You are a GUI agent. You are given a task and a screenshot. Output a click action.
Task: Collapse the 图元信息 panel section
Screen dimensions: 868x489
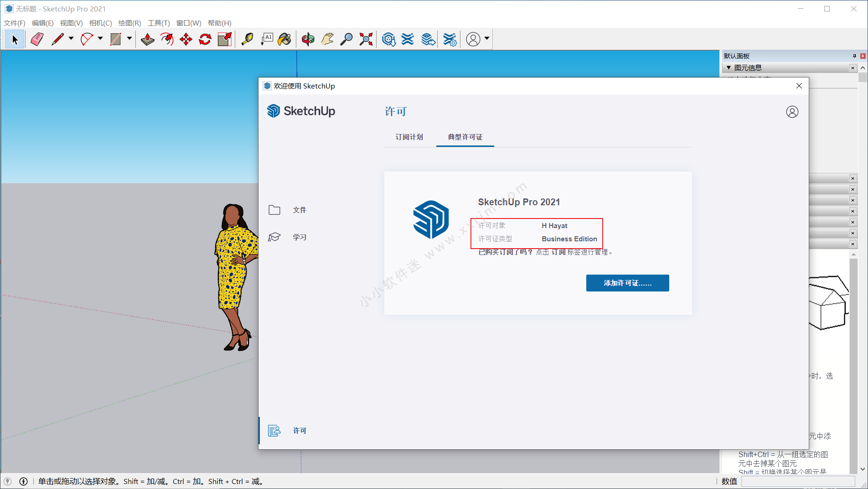pyautogui.click(x=728, y=68)
